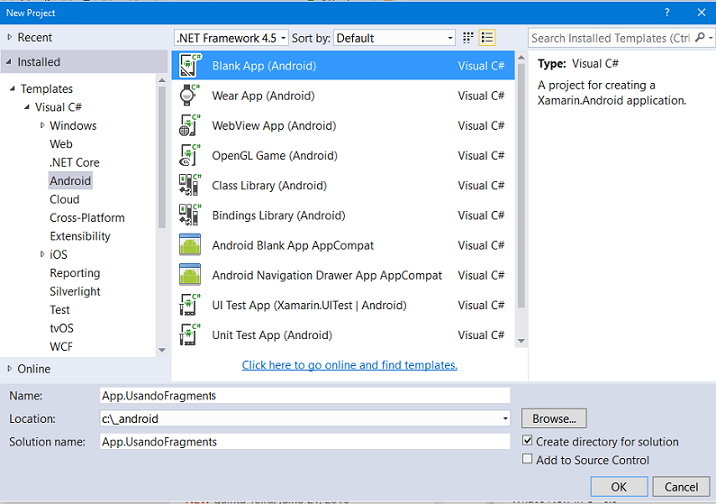Select Cross-Platform category
This screenshot has height=504, width=716.
[x=87, y=218]
